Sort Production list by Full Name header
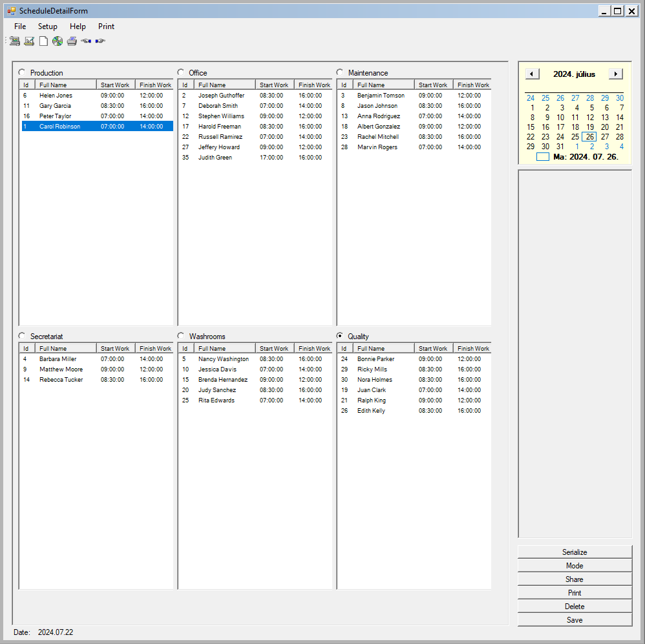The image size is (645, 644). [x=66, y=85]
